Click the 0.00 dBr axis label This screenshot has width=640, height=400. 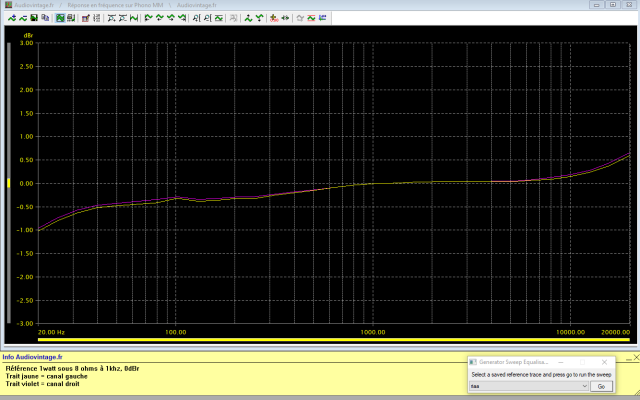(x=26, y=183)
